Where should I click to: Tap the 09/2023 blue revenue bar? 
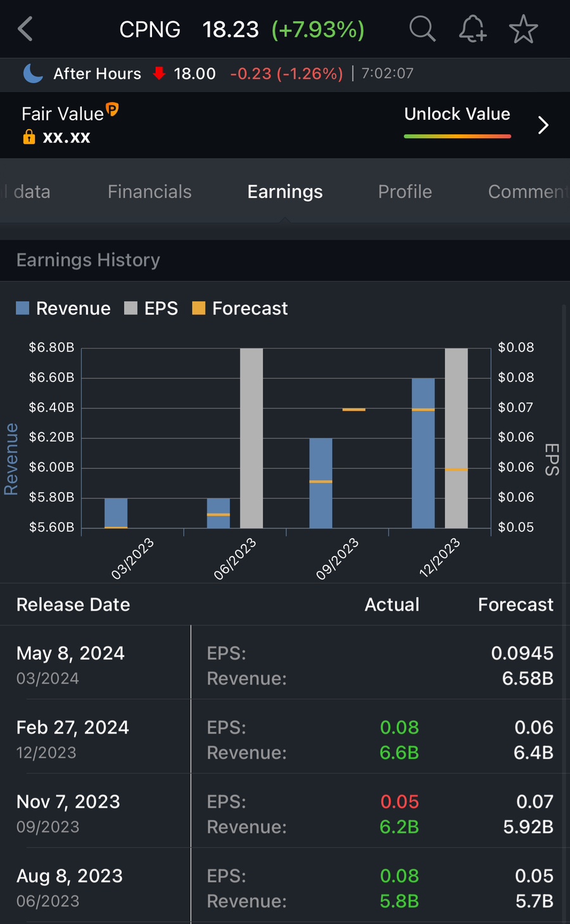point(320,483)
